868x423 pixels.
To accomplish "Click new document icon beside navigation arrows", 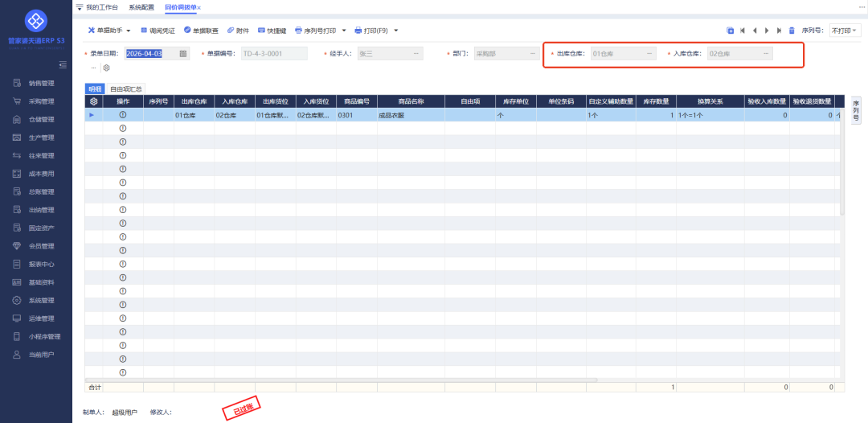I will [730, 31].
